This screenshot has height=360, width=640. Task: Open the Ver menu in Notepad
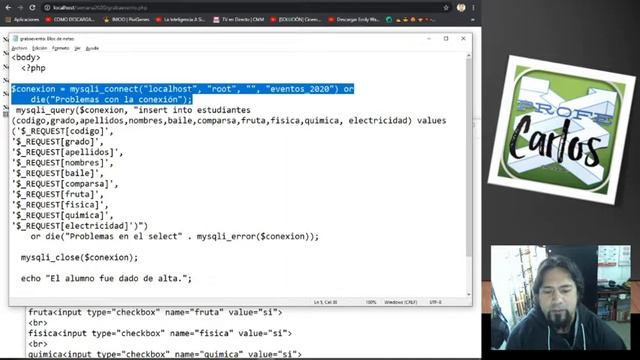coord(77,48)
